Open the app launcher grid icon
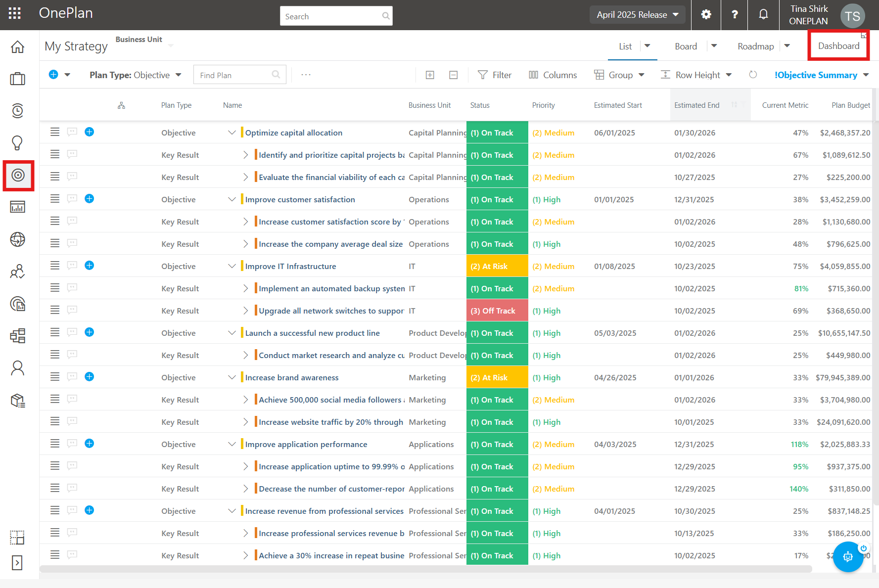879x588 pixels. click(15, 13)
